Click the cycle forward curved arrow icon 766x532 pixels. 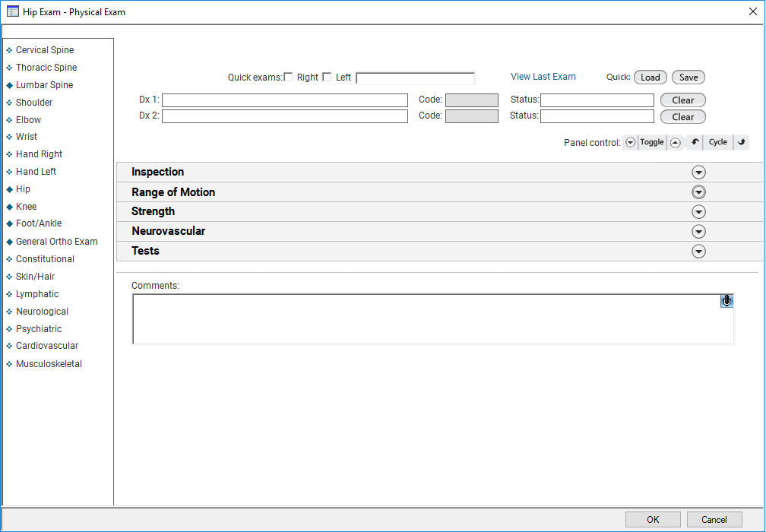741,142
